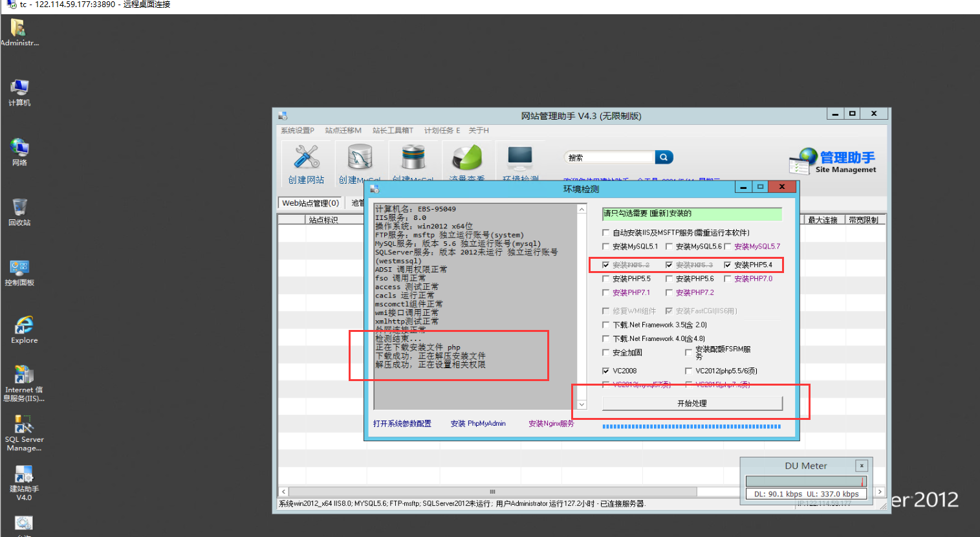Select the Explore browser desktop icon
Screen dimensions: 980x537
[x=24, y=330]
